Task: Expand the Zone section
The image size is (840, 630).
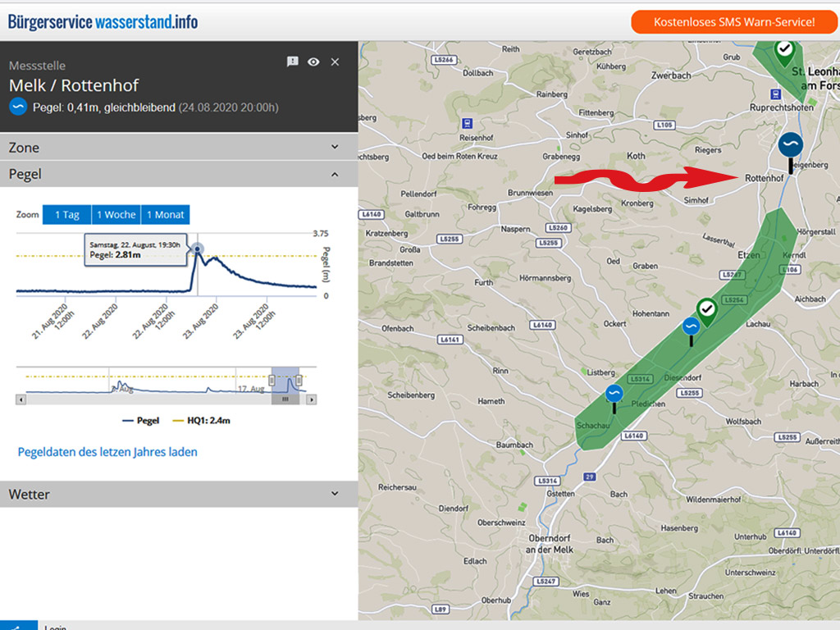Action: (179, 148)
